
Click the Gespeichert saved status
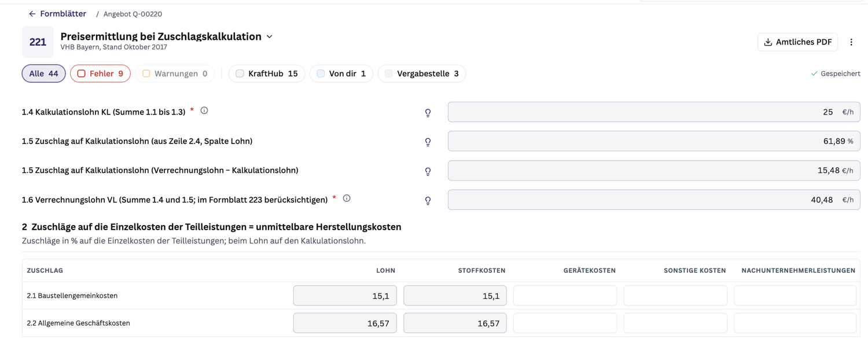pos(835,73)
